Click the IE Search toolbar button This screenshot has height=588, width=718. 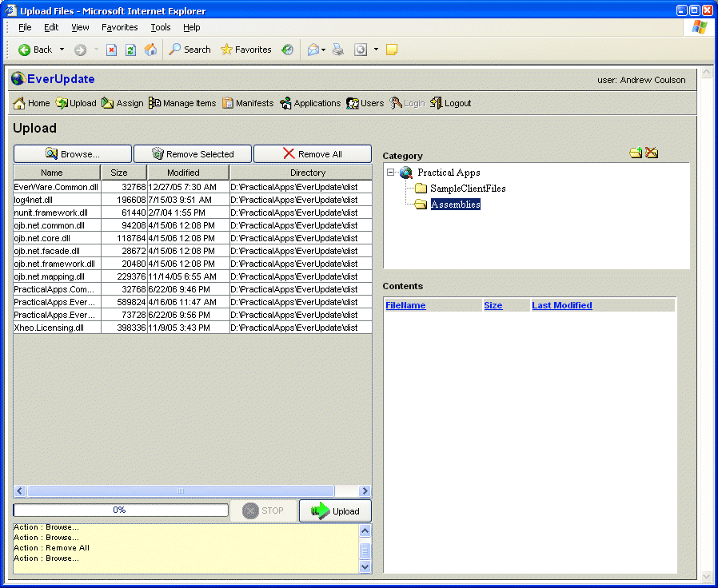point(189,50)
